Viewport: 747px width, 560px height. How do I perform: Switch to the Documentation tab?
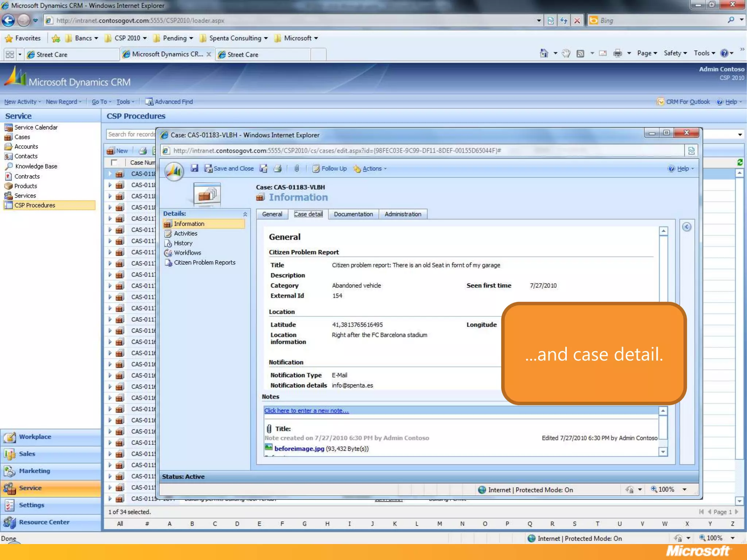pyautogui.click(x=353, y=214)
